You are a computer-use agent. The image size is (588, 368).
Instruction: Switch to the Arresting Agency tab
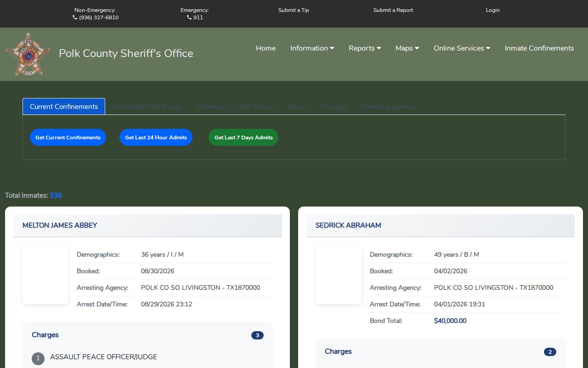388,107
